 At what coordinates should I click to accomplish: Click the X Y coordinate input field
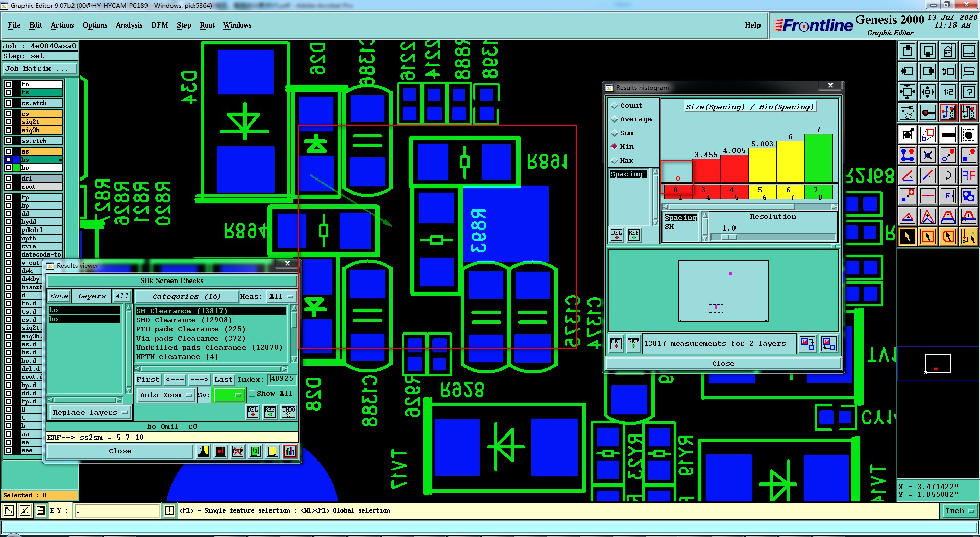pos(117,510)
